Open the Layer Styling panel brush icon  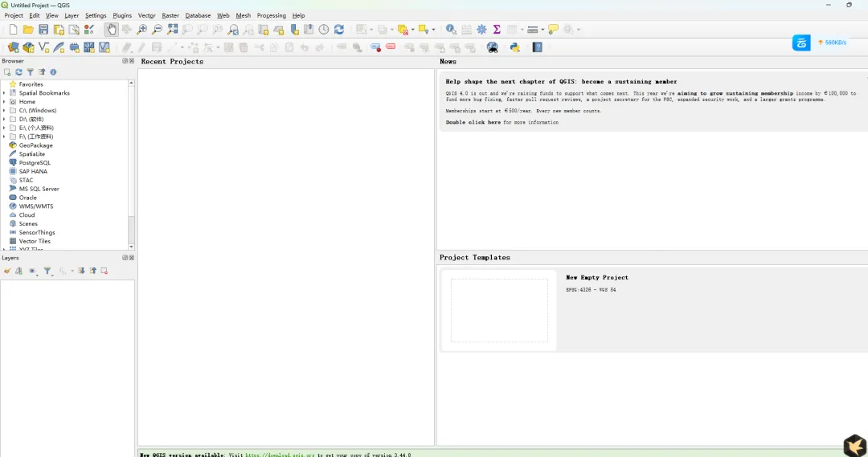point(7,271)
